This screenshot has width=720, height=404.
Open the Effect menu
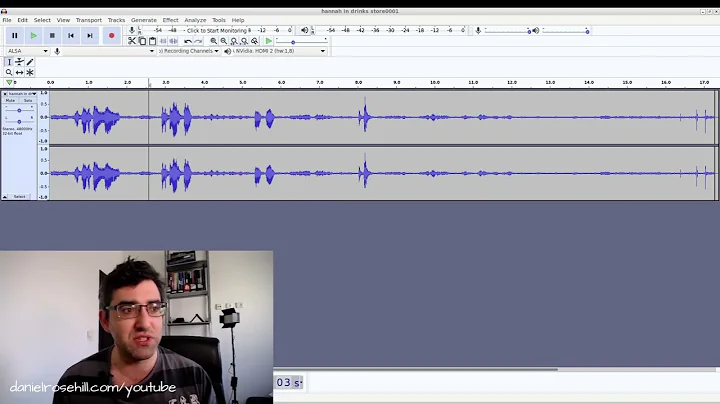pyautogui.click(x=170, y=20)
